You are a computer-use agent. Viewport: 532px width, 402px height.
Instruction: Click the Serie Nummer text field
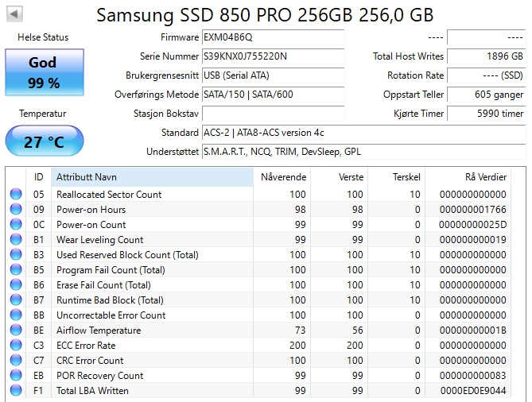pos(273,56)
